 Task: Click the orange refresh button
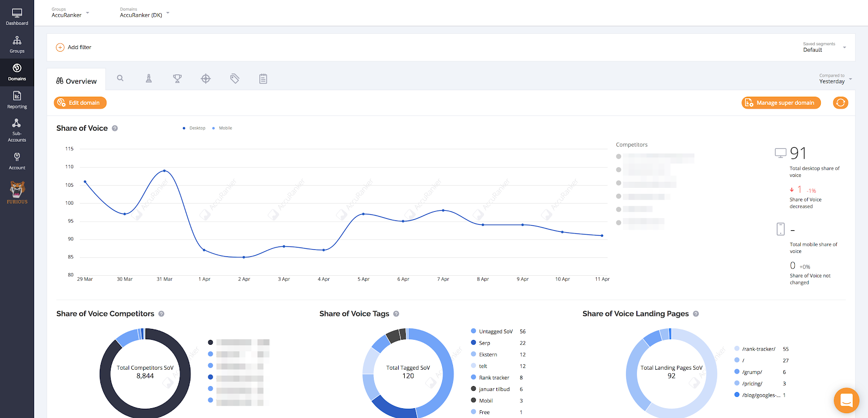click(840, 103)
